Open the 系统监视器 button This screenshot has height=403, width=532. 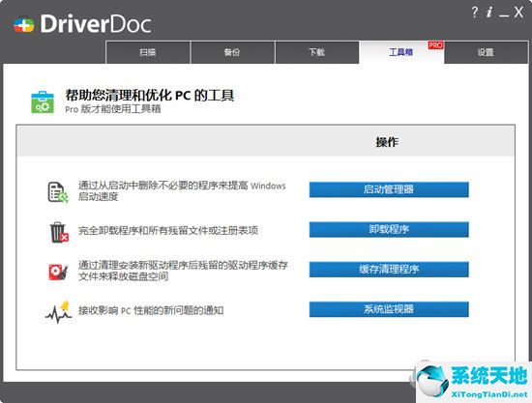(389, 309)
